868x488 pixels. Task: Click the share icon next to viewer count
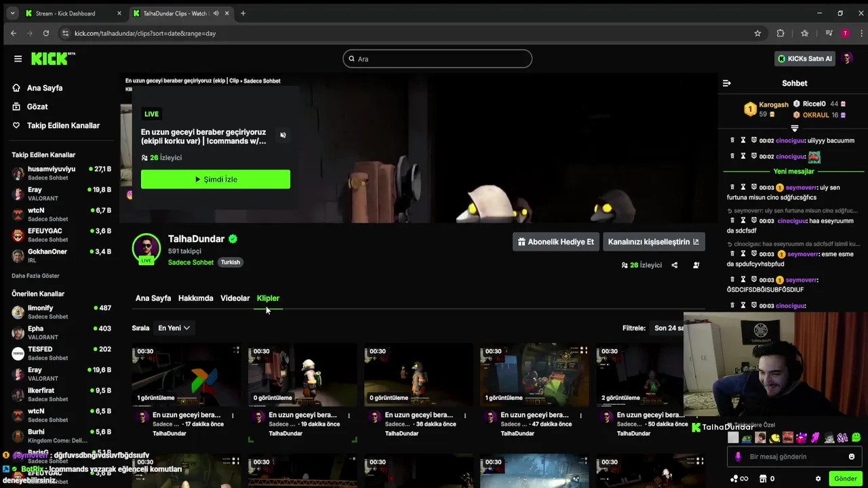674,265
